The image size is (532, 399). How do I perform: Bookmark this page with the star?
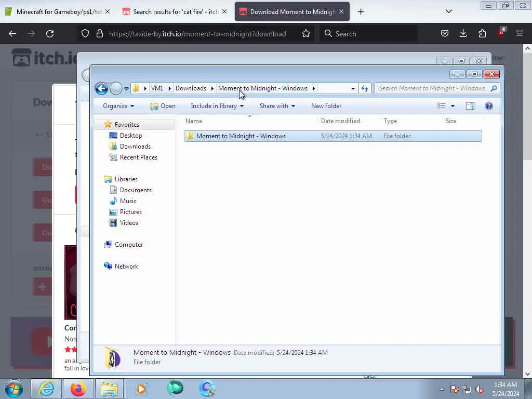pos(306,33)
